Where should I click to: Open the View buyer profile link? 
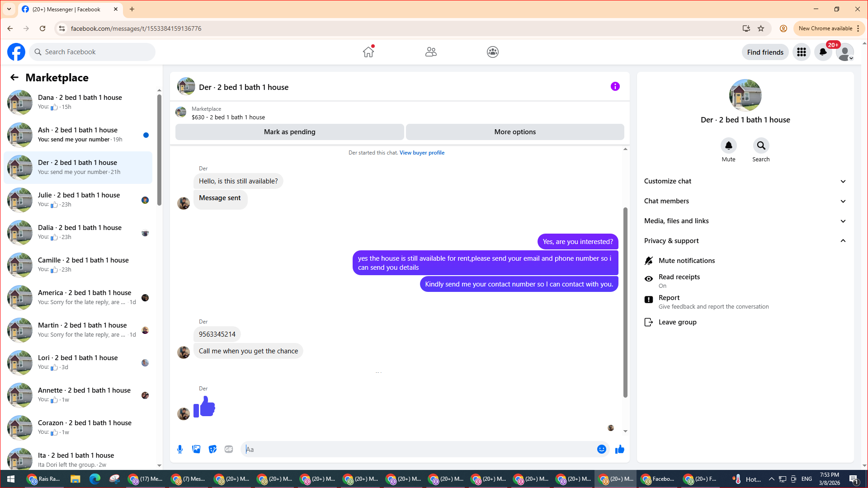(x=421, y=153)
